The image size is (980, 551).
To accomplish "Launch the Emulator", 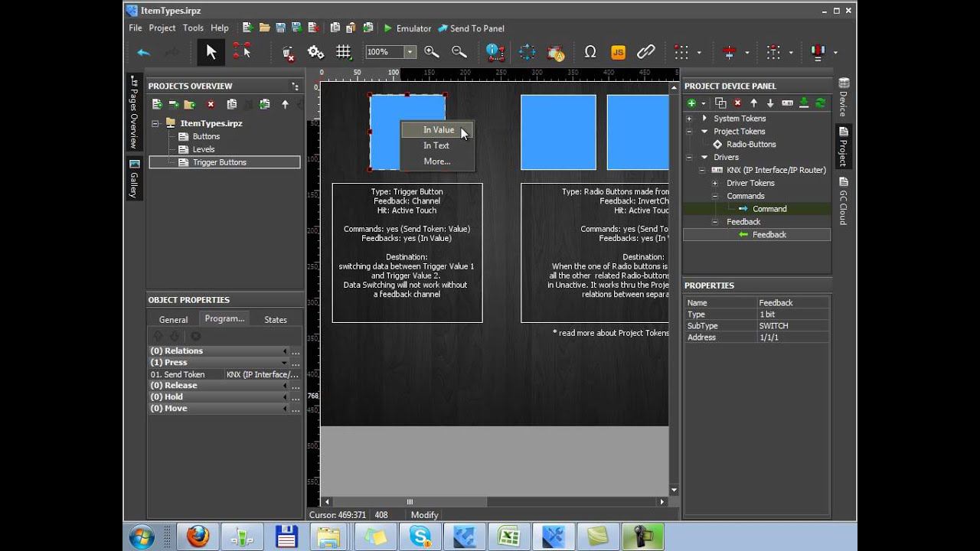I will pyautogui.click(x=407, y=28).
